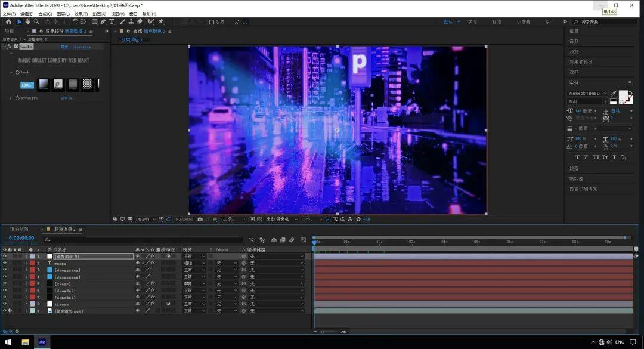Hide the wenzi layer with its eye icon

point(5,263)
